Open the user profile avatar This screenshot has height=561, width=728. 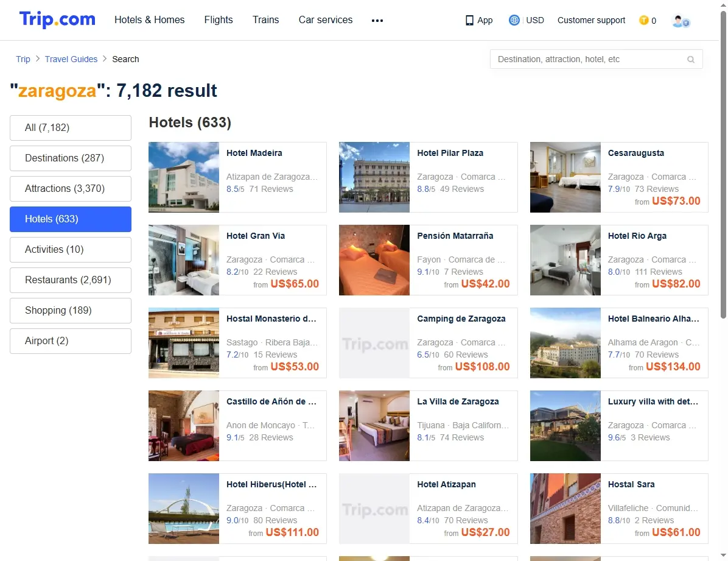[681, 21]
